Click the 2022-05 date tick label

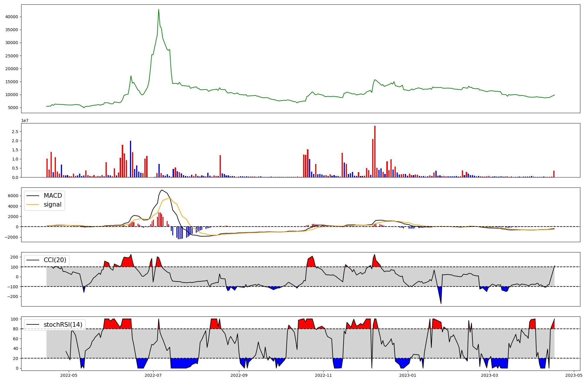click(69, 375)
